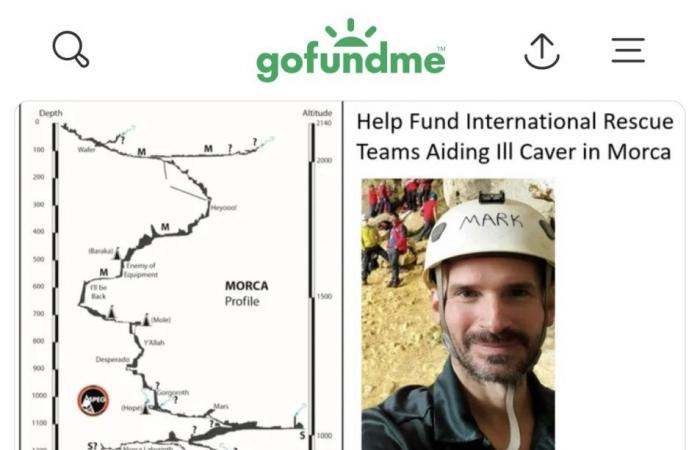Click the Heyooo! label on the map
Image resolution: width=700 pixels, height=450 pixels.
coord(223,208)
